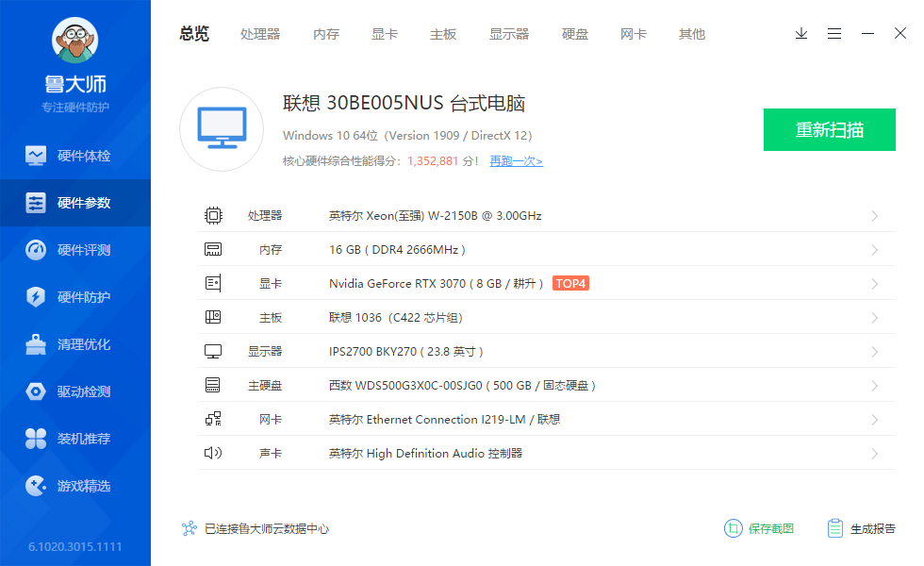Image resolution: width=924 pixels, height=566 pixels.
Task: Switch to the 显示器 tab
Action: (509, 34)
